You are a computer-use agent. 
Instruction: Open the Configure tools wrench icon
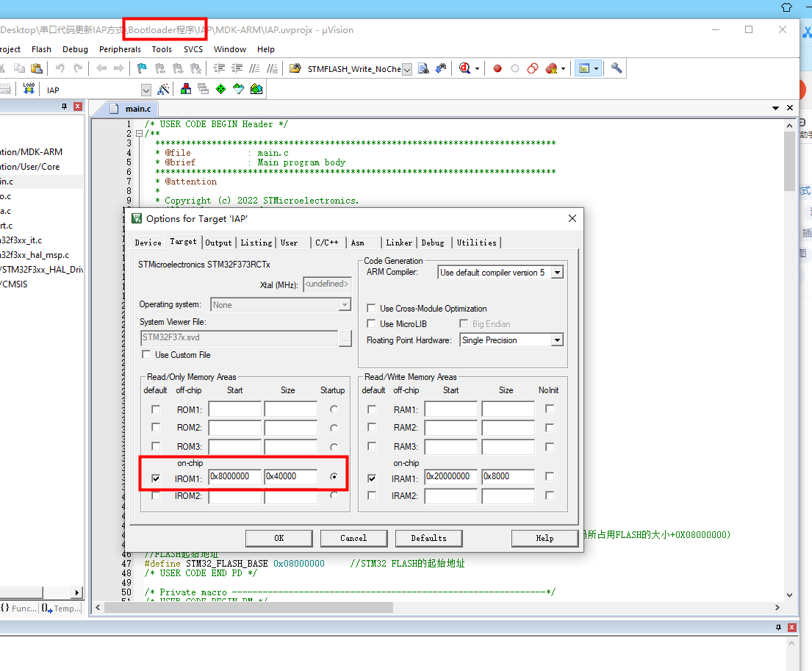(x=615, y=67)
